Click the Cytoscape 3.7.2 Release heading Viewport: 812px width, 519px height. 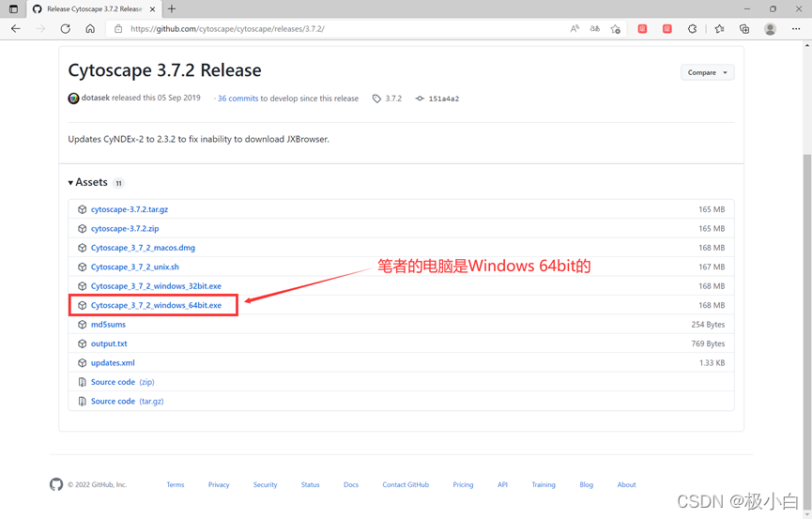tap(164, 70)
